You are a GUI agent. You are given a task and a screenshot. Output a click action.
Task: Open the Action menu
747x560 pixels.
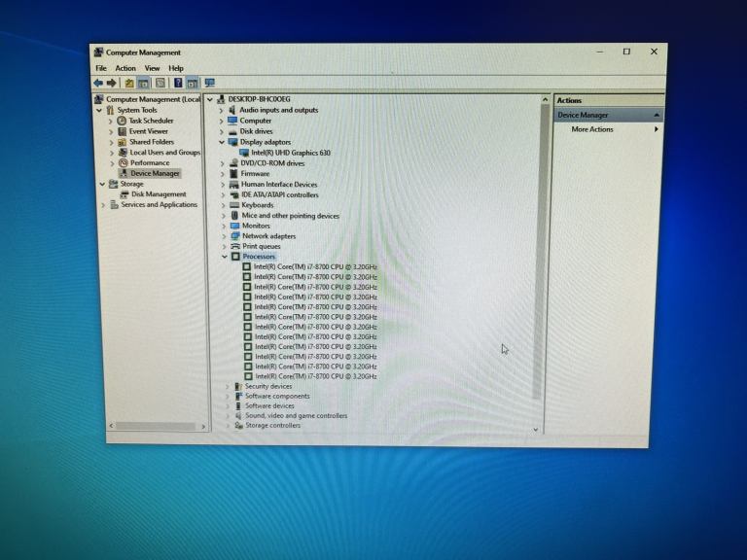click(x=125, y=68)
